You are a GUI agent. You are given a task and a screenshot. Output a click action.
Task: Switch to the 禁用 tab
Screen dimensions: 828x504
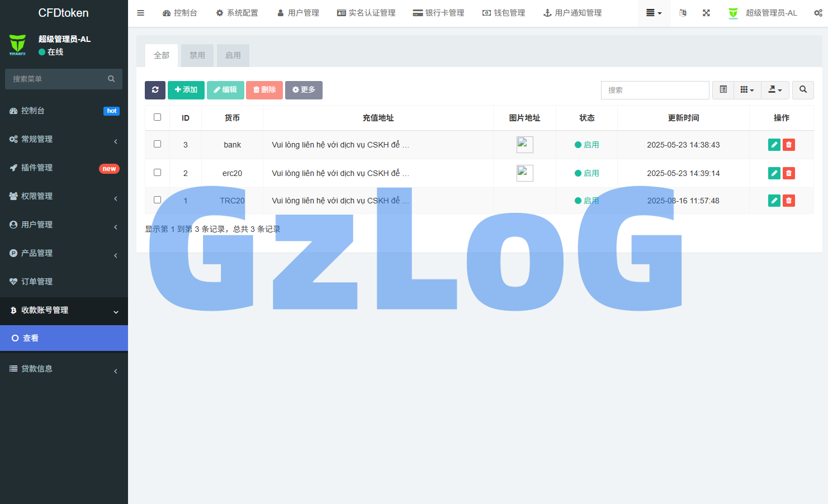(197, 55)
